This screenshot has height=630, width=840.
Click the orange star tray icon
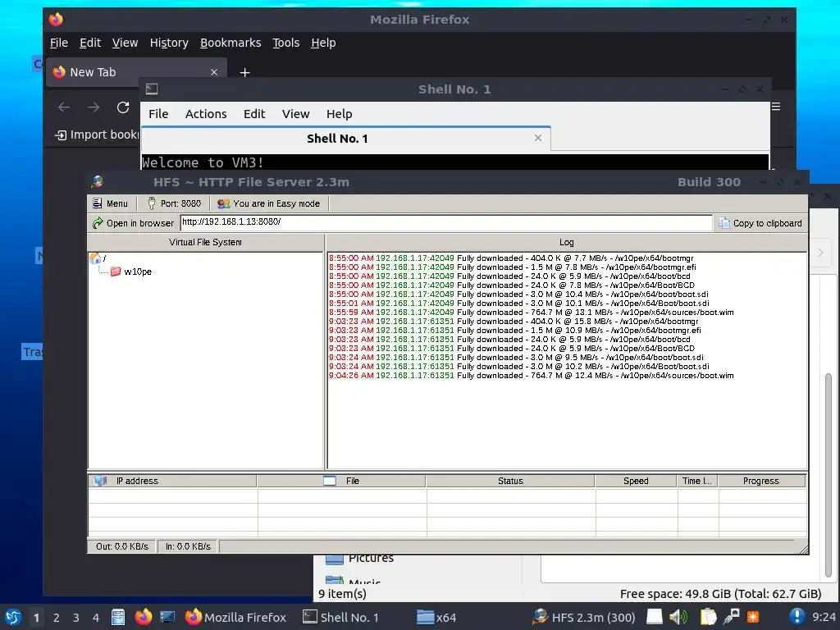753,617
